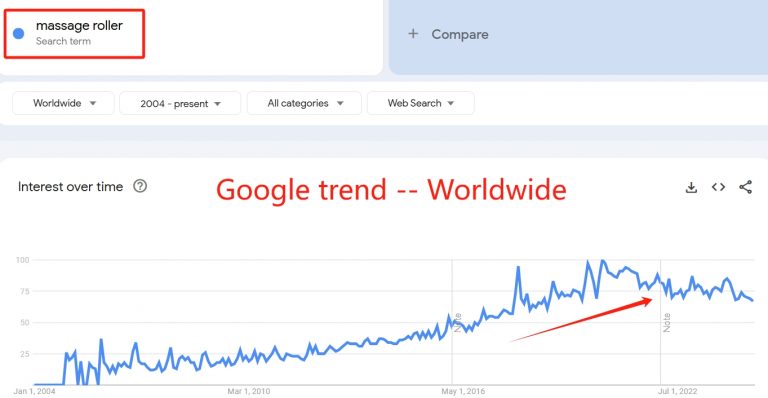Open the Web Search type dropdown
The height and width of the screenshot is (398, 768).
tap(420, 103)
